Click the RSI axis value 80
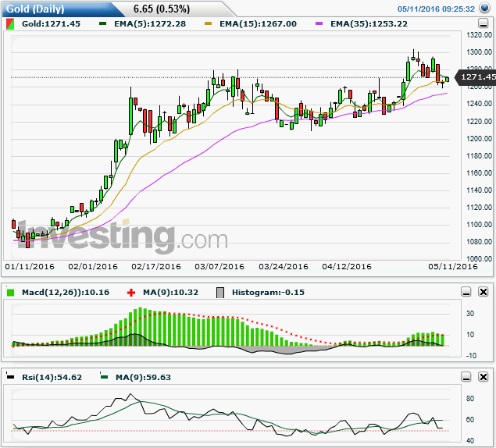496x448 pixels. 470,399
